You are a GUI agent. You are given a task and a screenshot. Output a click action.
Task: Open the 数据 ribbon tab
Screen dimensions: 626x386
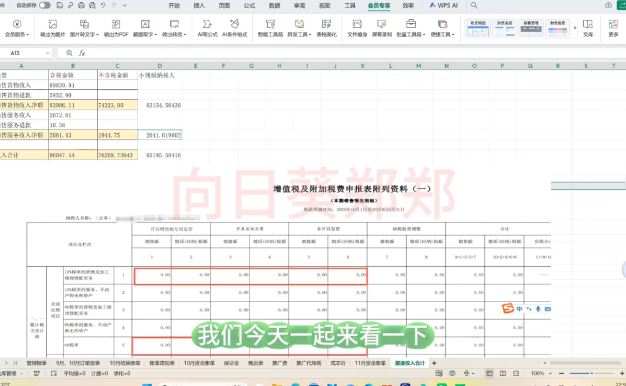click(274, 5)
